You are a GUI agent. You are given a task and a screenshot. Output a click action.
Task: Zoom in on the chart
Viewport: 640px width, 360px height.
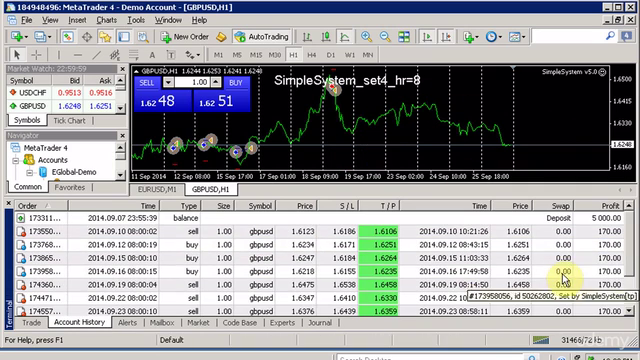366,37
